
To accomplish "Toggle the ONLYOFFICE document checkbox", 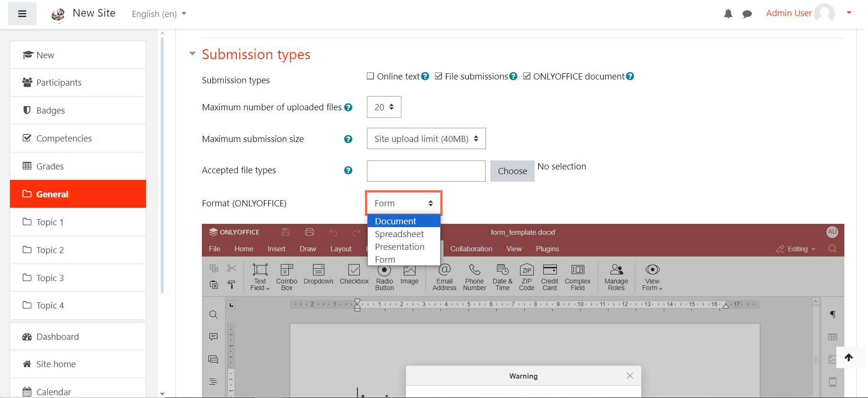I will point(527,76).
